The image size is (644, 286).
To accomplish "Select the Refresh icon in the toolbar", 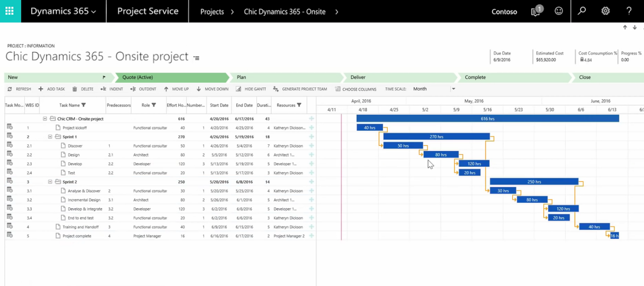I will [10, 89].
